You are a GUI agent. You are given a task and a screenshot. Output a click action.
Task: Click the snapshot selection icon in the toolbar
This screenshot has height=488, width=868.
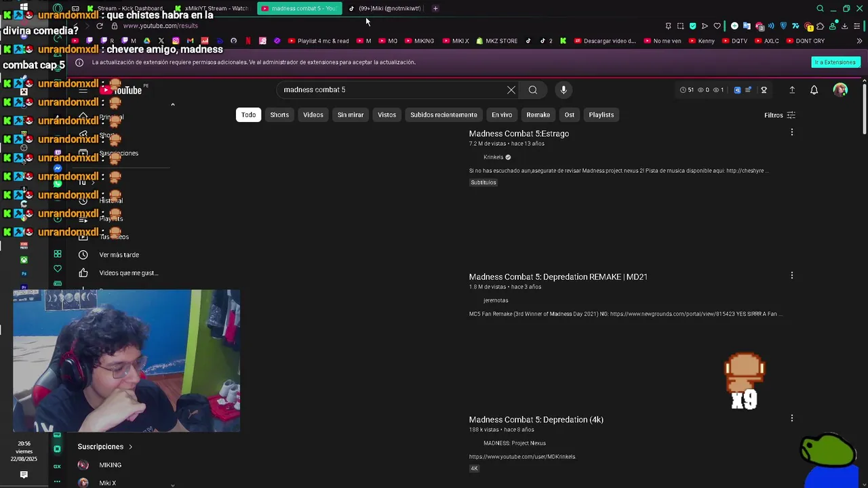680,26
